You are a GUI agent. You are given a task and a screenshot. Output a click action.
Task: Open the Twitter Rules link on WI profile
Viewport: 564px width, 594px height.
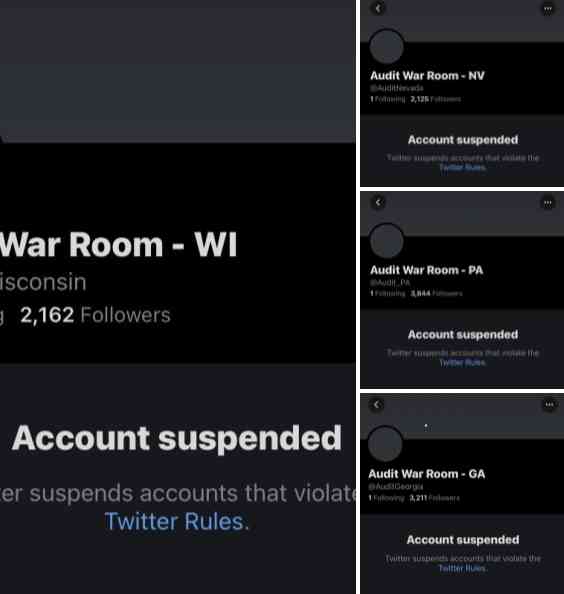(x=177, y=522)
